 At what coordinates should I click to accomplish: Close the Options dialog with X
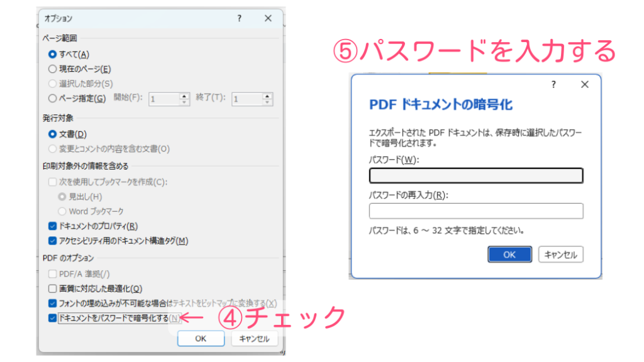point(269,19)
